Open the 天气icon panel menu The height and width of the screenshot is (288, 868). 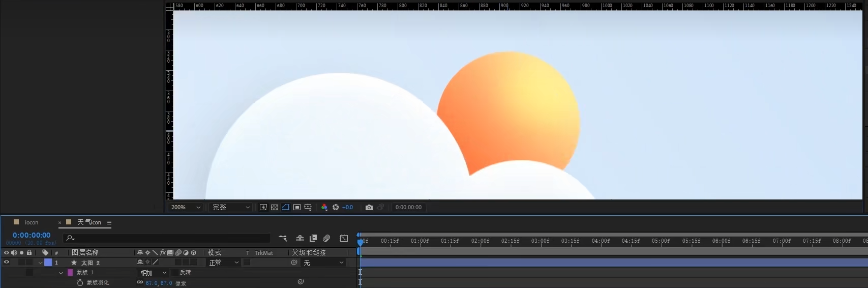pyautogui.click(x=109, y=222)
